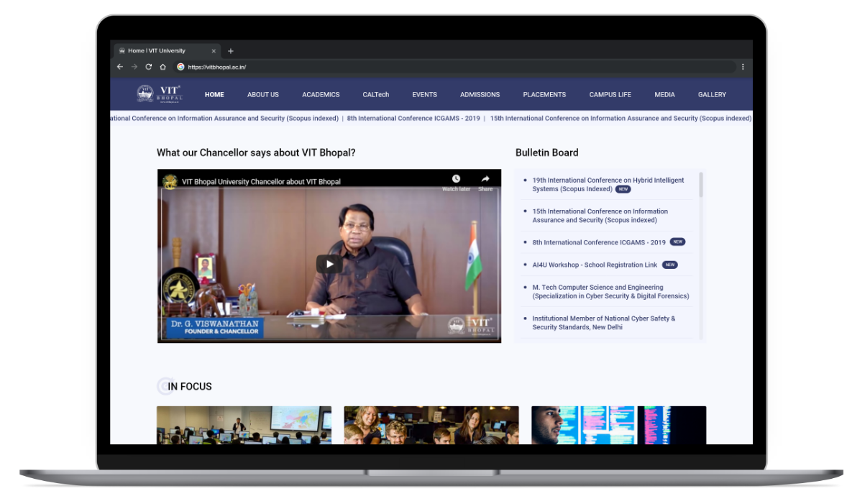Click the NEW badge beside Hybrid Intelligent Systems
Viewport: 852px width, 504px height.
pos(623,189)
